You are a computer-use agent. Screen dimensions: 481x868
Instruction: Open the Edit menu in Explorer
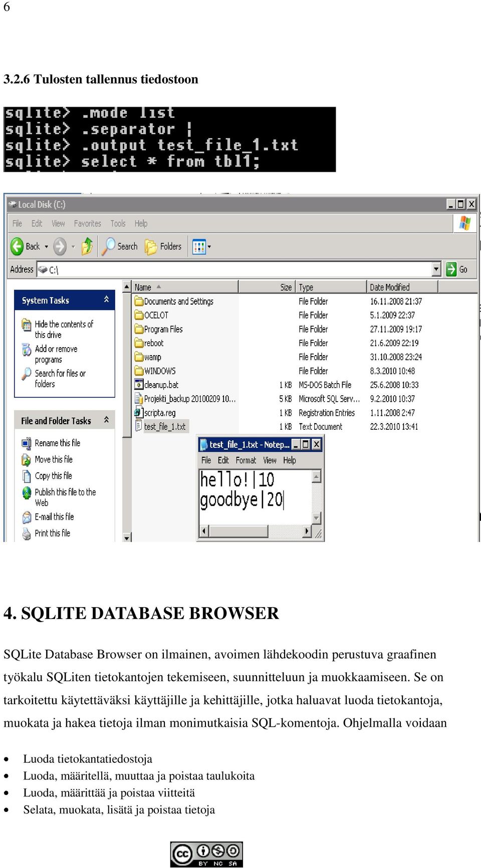37,223
